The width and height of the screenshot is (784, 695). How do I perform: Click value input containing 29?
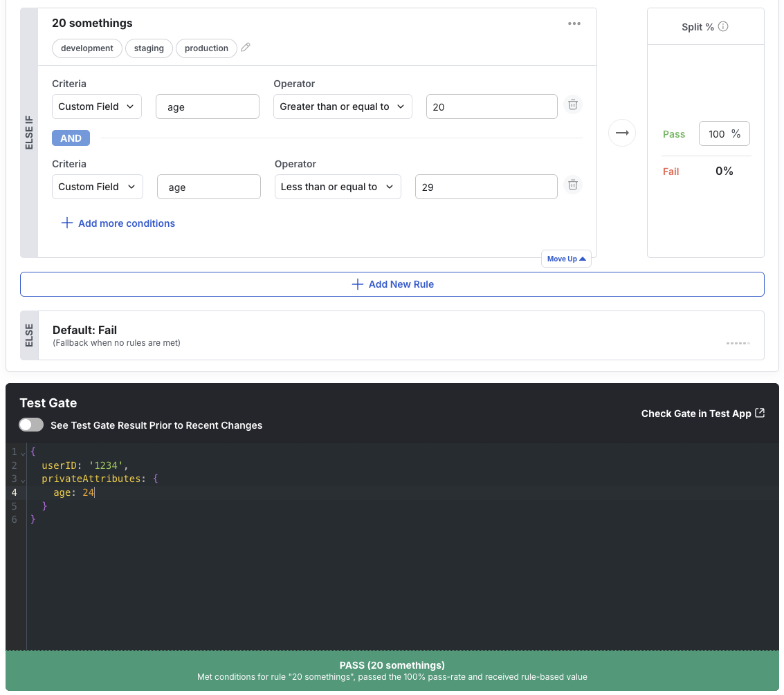pyautogui.click(x=486, y=186)
